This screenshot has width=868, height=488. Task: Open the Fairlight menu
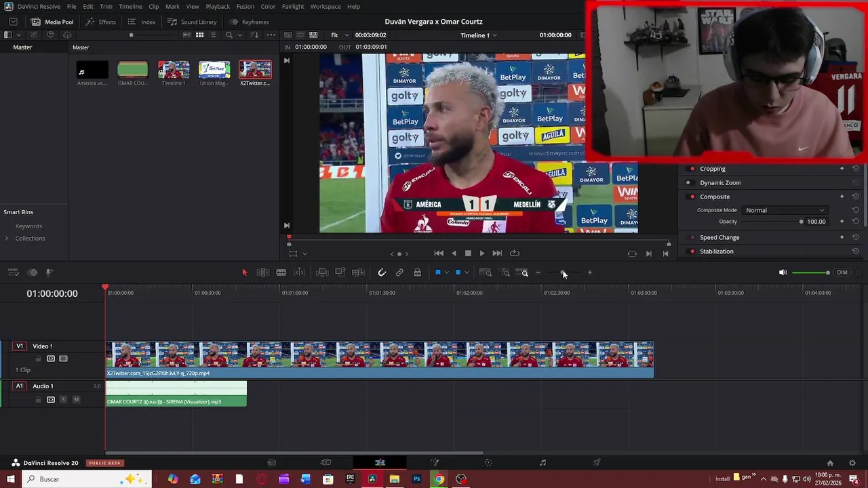293,7
